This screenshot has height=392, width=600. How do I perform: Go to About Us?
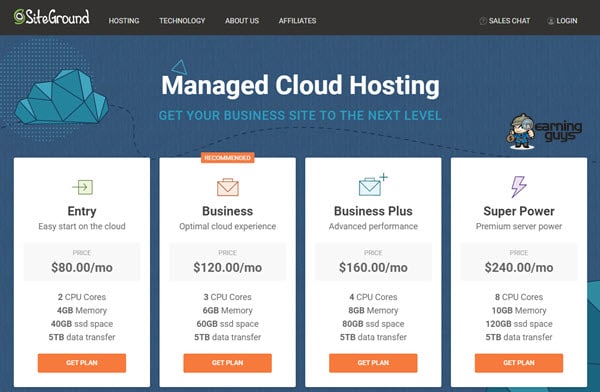pyautogui.click(x=242, y=21)
